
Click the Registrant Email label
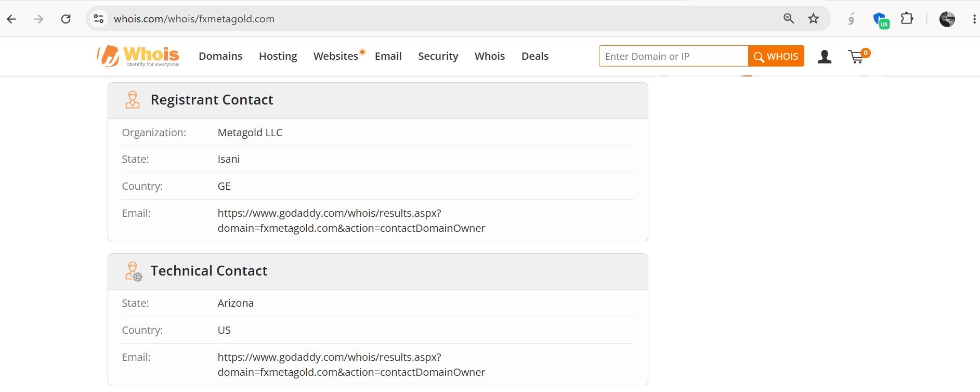[x=136, y=213]
